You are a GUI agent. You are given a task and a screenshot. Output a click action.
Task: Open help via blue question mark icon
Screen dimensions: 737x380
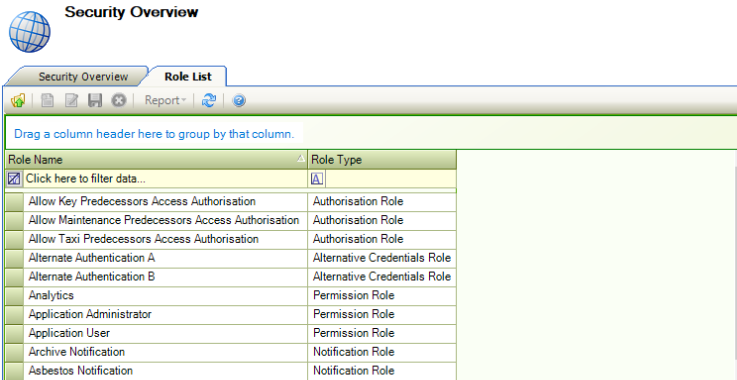(x=239, y=100)
